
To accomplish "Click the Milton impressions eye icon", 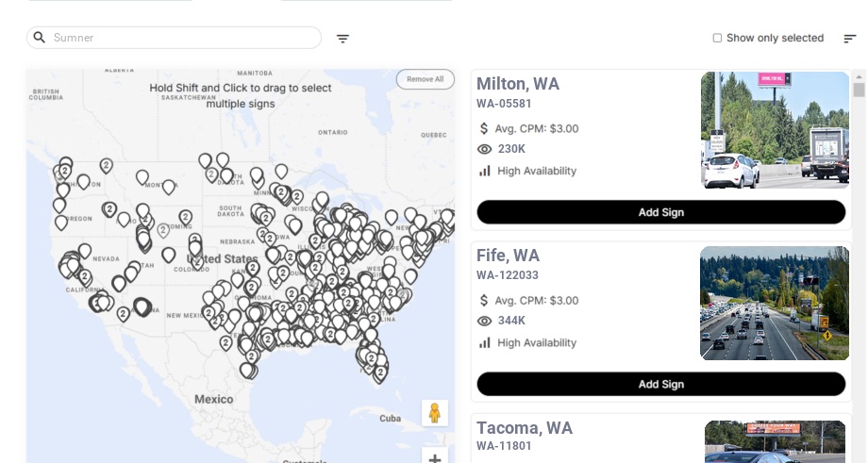I will click(485, 149).
